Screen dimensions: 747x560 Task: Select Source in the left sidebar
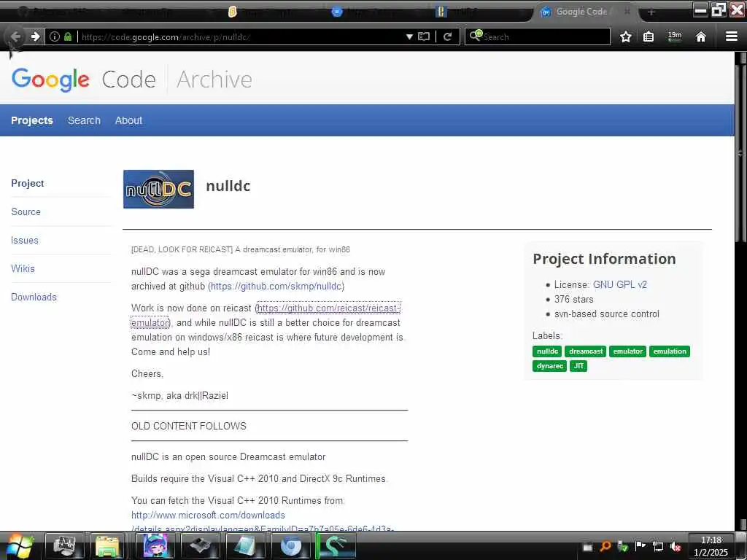click(x=26, y=212)
